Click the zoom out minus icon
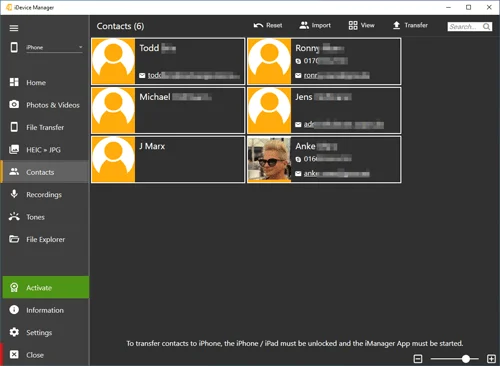 (418, 359)
